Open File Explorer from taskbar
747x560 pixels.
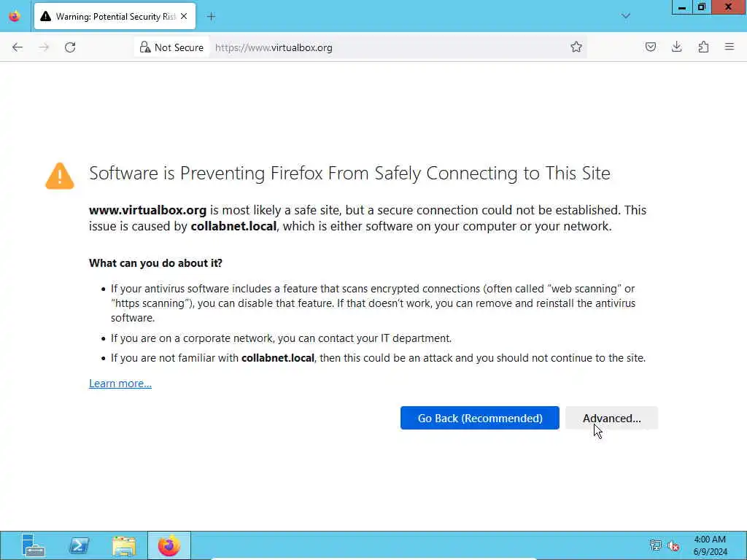pyautogui.click(x=124, y=545)
